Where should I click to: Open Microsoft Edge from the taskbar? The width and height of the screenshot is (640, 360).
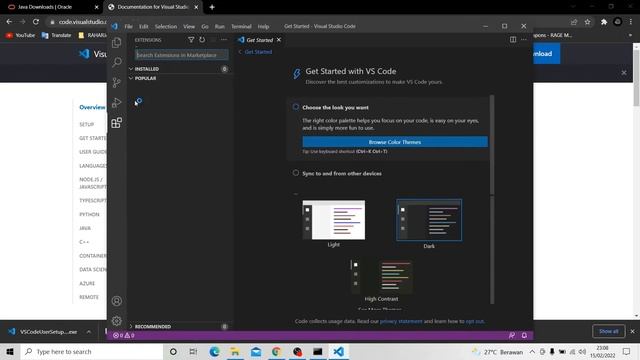coord(214,351)
